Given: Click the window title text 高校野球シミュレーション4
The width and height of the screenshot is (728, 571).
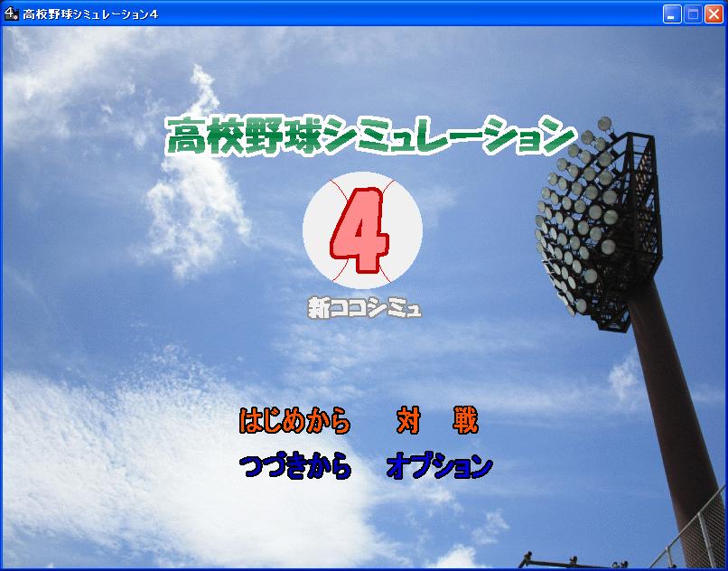Looking at the screenshot, I should tap(90, 14).
